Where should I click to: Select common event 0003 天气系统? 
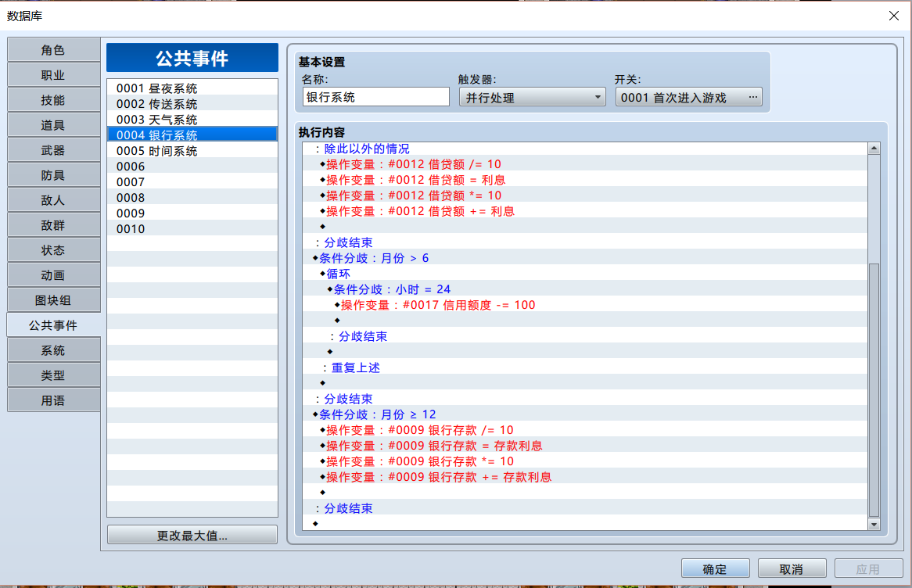pyautogui.click(x=192, y=120)
